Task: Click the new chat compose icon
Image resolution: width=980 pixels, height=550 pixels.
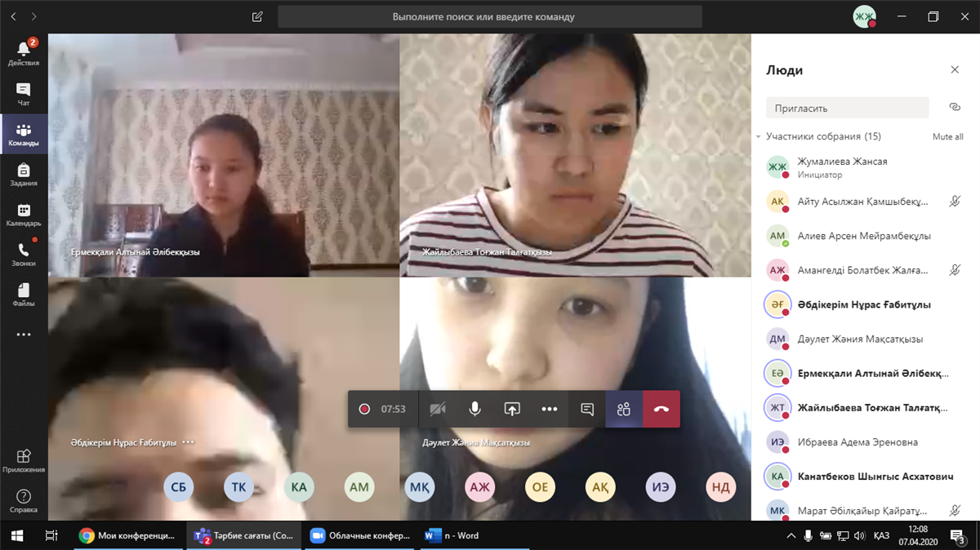Action: pyautogui.click(x=258, y=16)
